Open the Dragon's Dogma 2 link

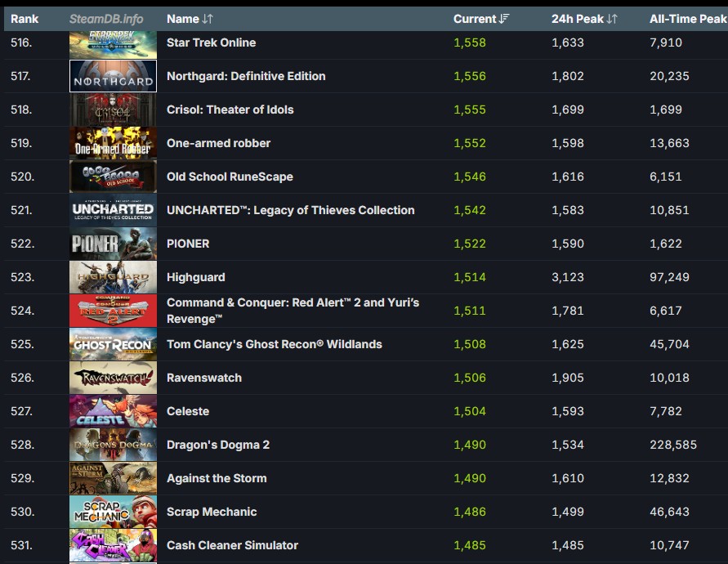(x=218, y=445)
